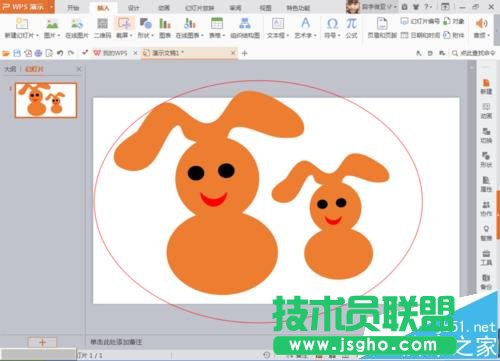Select the 插入 (Insert) ribbon tab
The height and width of the screenshot is (361, 500).
103,8
